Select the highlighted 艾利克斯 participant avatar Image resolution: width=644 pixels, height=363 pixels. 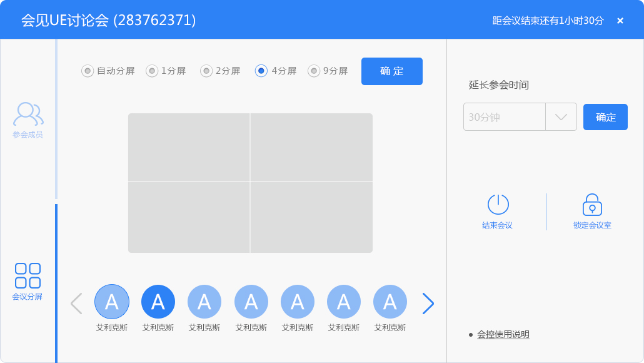coord(158,301)
